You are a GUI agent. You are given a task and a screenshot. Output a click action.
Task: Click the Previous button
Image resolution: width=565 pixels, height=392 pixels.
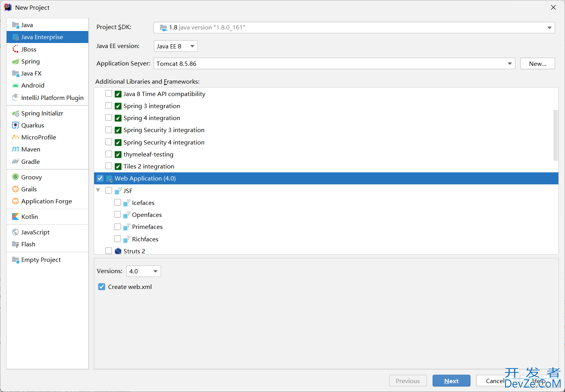pyautogui.click(x=408, y=381)
